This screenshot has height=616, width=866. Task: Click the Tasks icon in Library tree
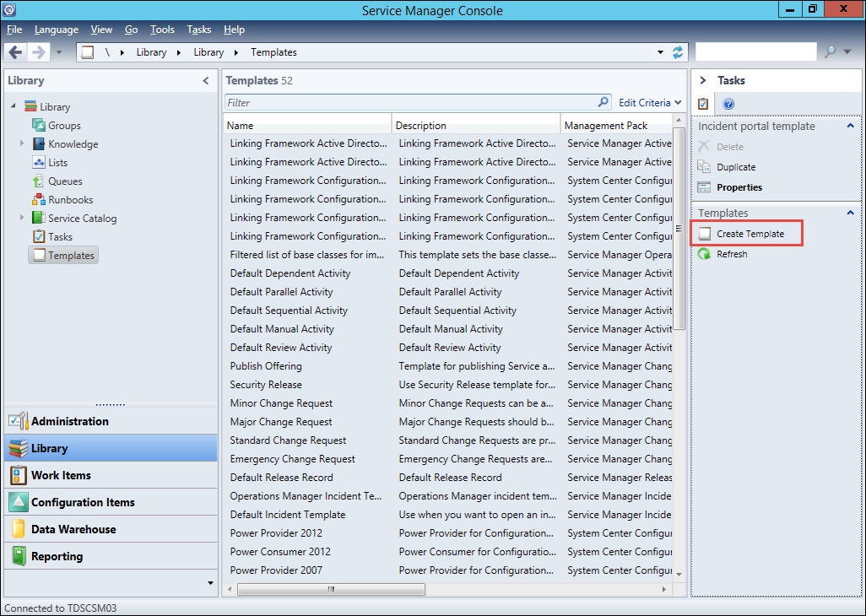(x=39, y=237)
